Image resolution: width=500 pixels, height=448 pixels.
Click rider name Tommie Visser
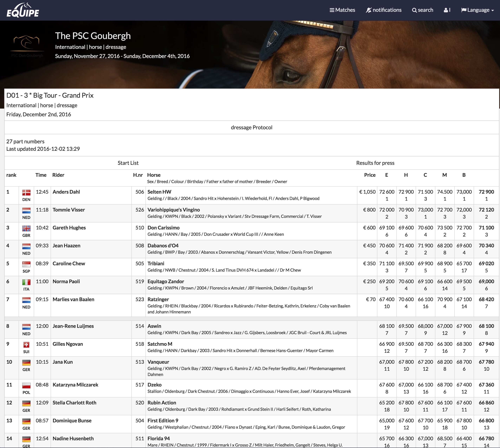click(69, 210)
